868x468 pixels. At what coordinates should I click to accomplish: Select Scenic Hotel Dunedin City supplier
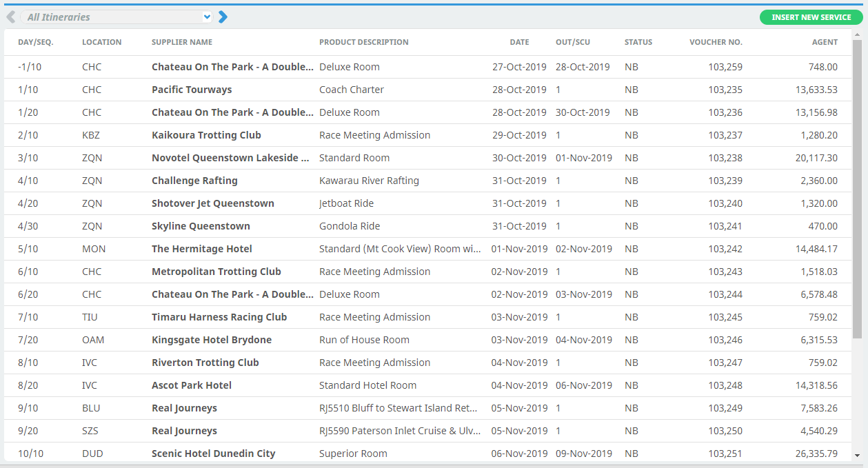214,454
